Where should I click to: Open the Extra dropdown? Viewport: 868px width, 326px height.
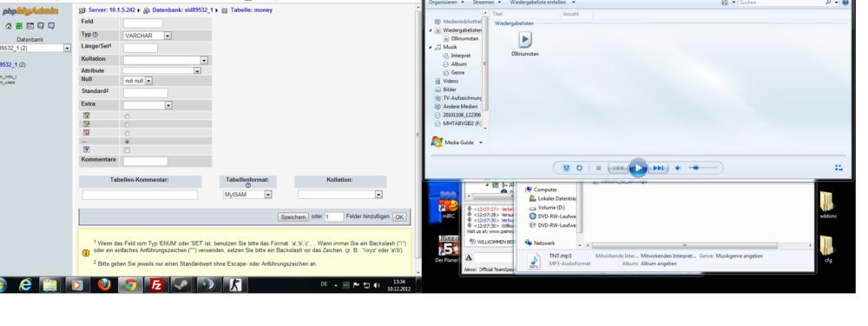[x=148, y=105]
